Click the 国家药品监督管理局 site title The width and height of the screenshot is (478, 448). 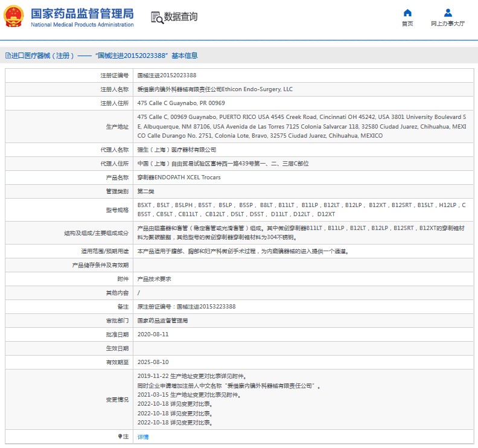click(81, 13)
